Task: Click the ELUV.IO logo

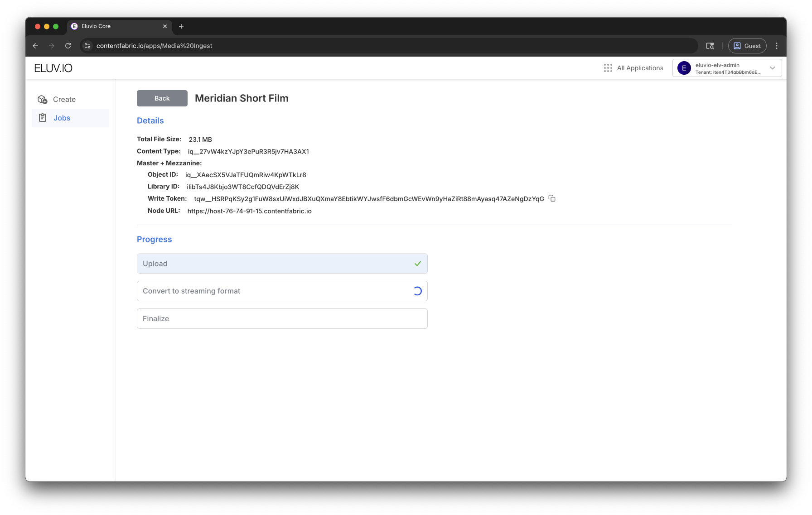Action: click(x=53, y=68)
